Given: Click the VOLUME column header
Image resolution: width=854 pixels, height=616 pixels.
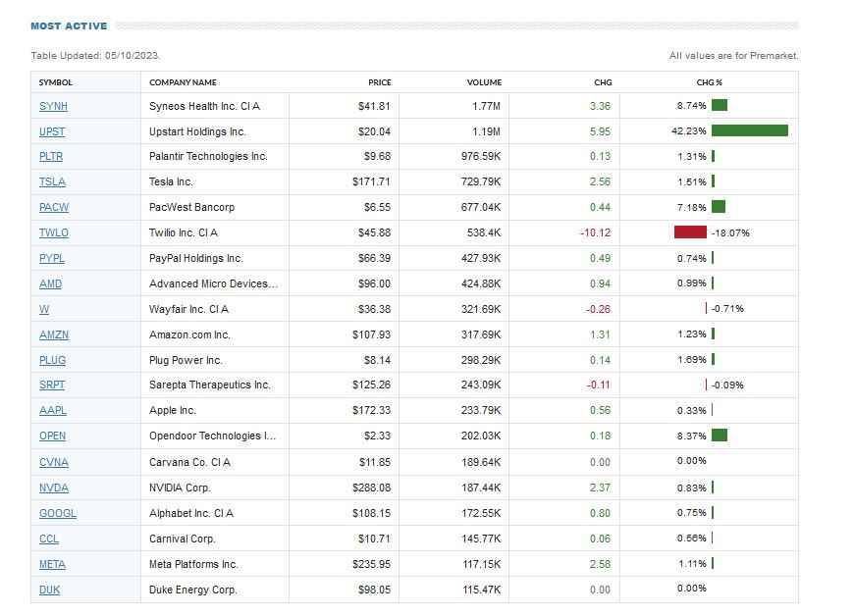Looking at the screenshot, I should 484,82.
